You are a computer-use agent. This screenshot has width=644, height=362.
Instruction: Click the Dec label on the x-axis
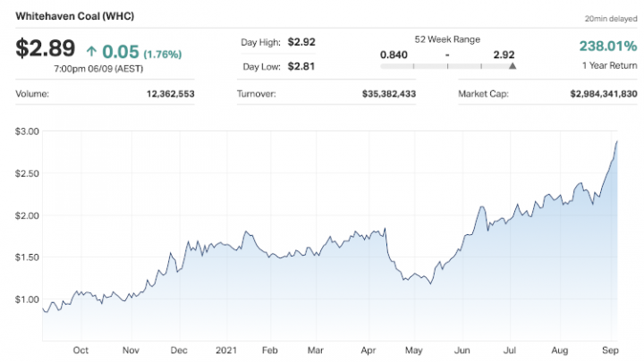pos(179,350)
